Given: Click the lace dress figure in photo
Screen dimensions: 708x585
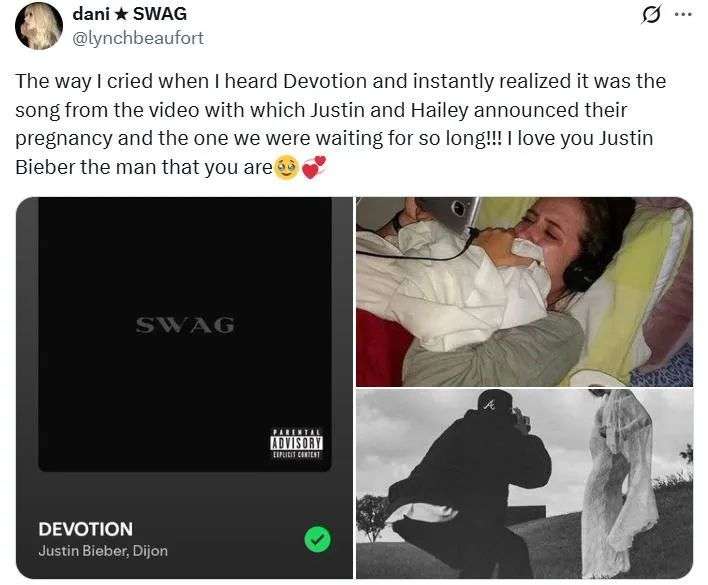Looking at the screenshot, I should (x=621, y=483).
